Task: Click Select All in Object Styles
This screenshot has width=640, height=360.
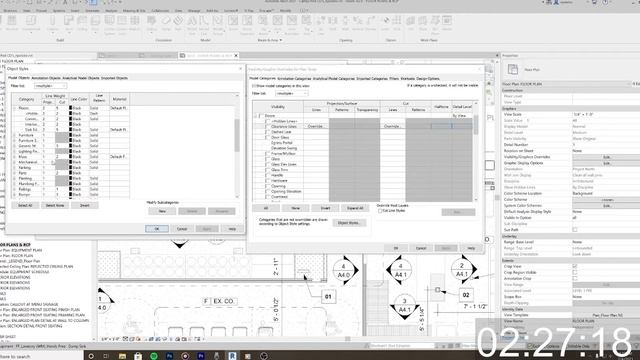Action: click(25, 205)
